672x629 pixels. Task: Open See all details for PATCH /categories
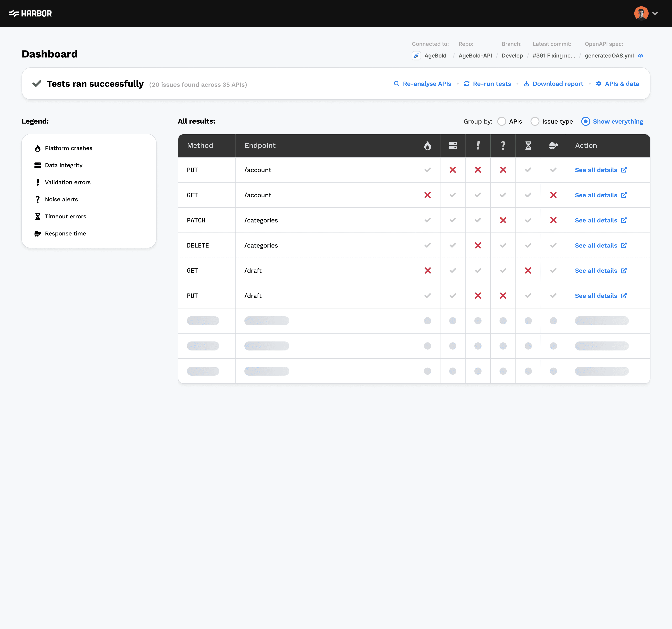pos(601,220)
